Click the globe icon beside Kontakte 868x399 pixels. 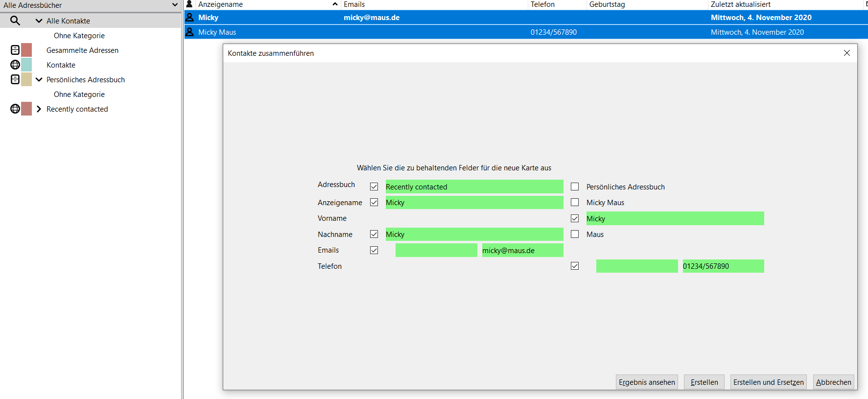pyautogui.click(x=15, y=65)
